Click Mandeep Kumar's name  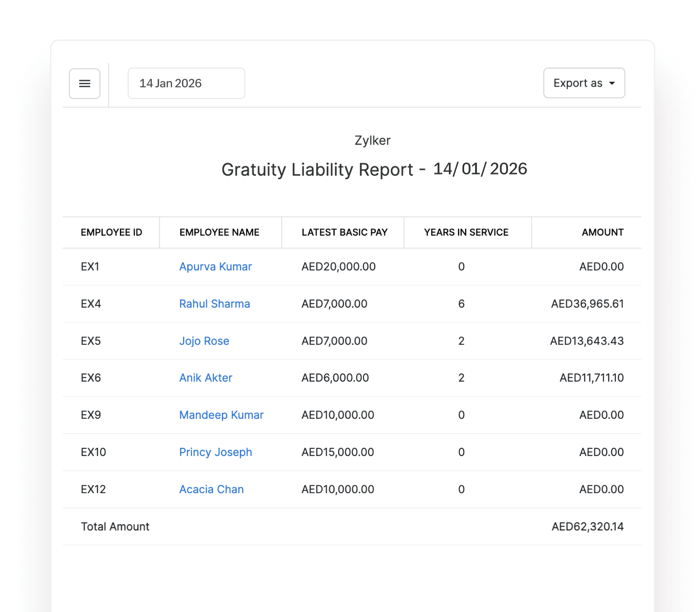220,415
